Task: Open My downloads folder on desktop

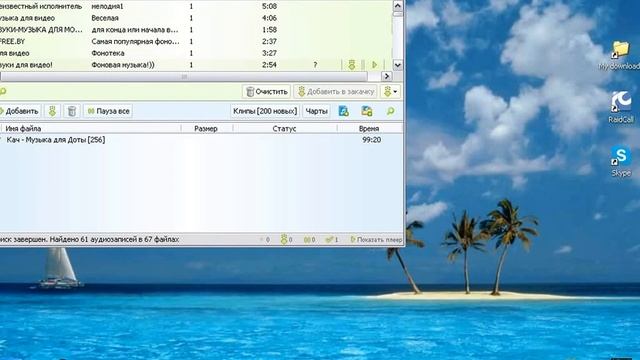Action: pos(621,55)
